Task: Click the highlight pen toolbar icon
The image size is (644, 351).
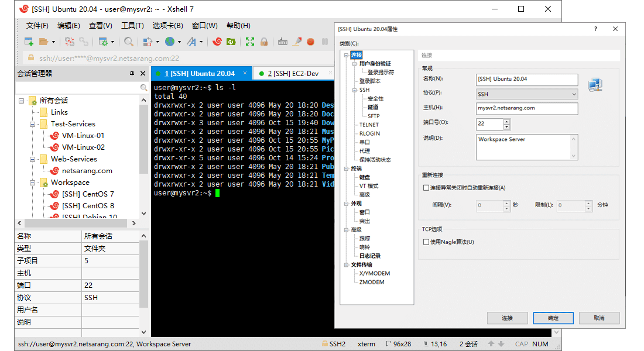Action: pyautogui.click(x=297, y=42)
